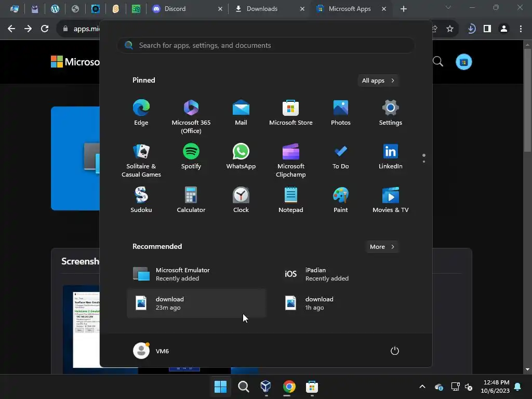
Task: Open the Mail app
Action: (241, 113)
